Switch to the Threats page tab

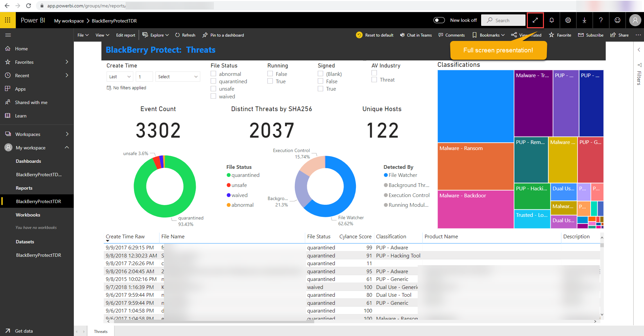[100, 331]
